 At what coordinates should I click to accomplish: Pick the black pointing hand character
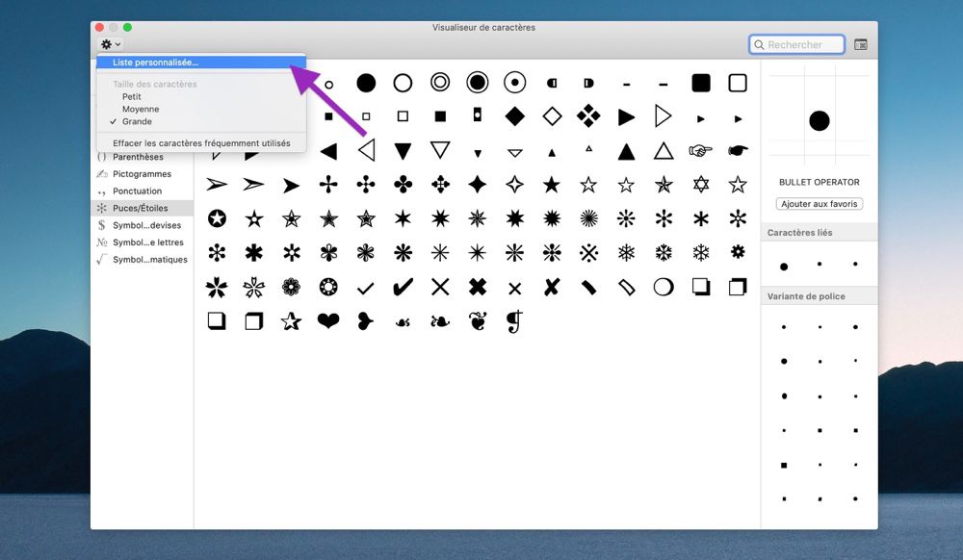coord(738,150)
